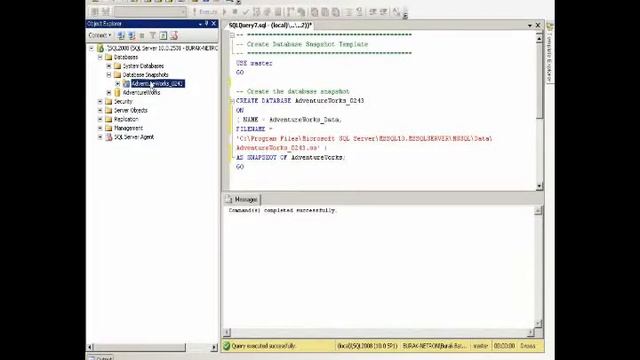Close the SQLQuery7.sql document
Viewport: 640px width, 360px height.
click(538, 25)
